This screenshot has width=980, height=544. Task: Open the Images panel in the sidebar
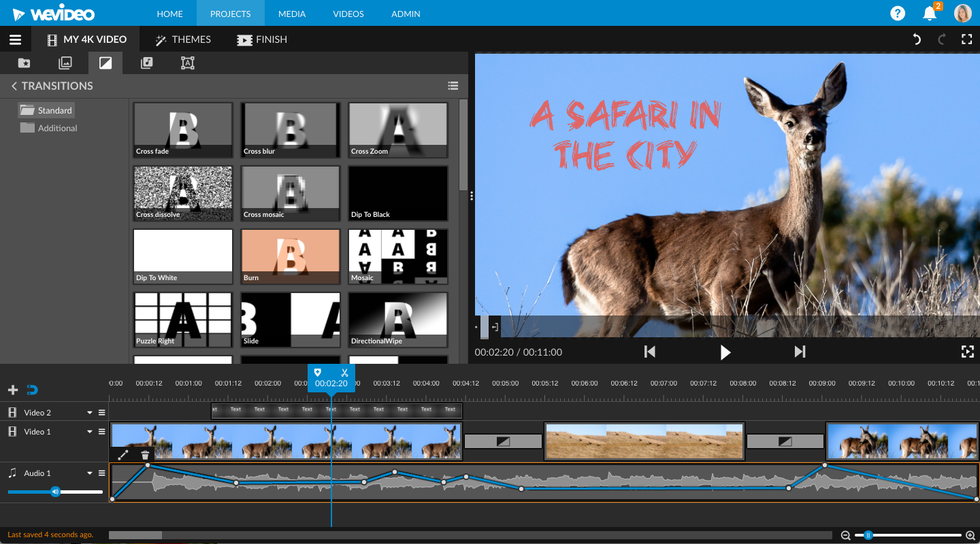point(65,63)
